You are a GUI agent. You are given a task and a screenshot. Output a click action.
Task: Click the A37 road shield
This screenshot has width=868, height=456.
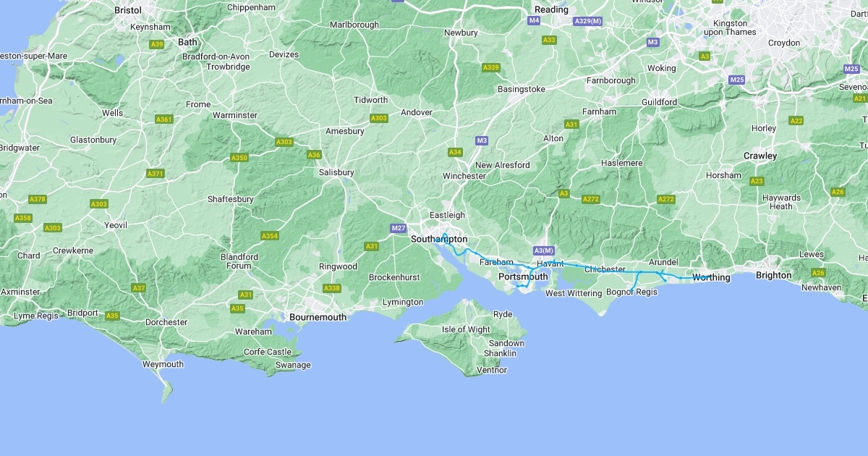pyautogui.click(x=139, y=288)
